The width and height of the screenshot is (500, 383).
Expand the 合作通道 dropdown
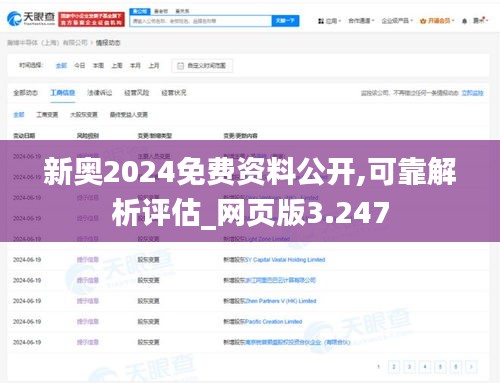(x=361, y=21)
